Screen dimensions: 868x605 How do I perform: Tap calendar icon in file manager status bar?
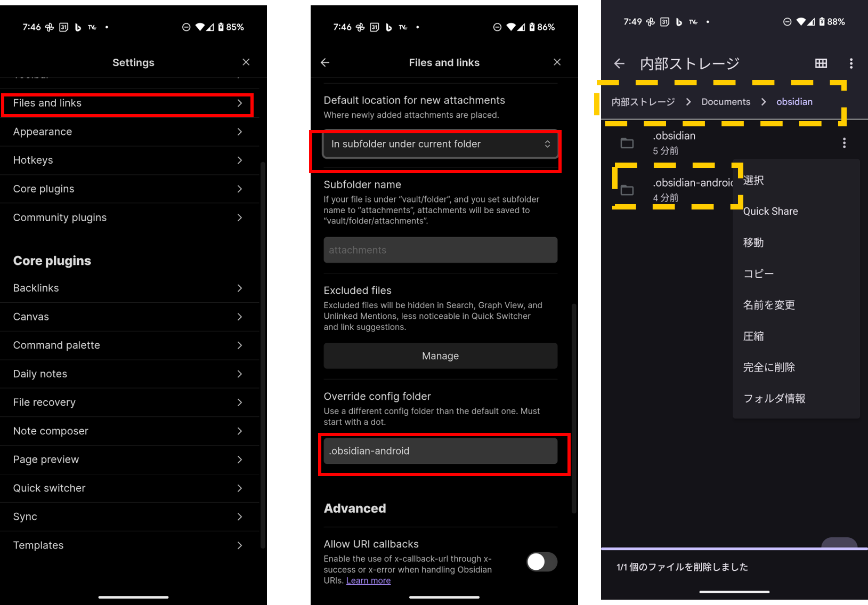point(664,22)
